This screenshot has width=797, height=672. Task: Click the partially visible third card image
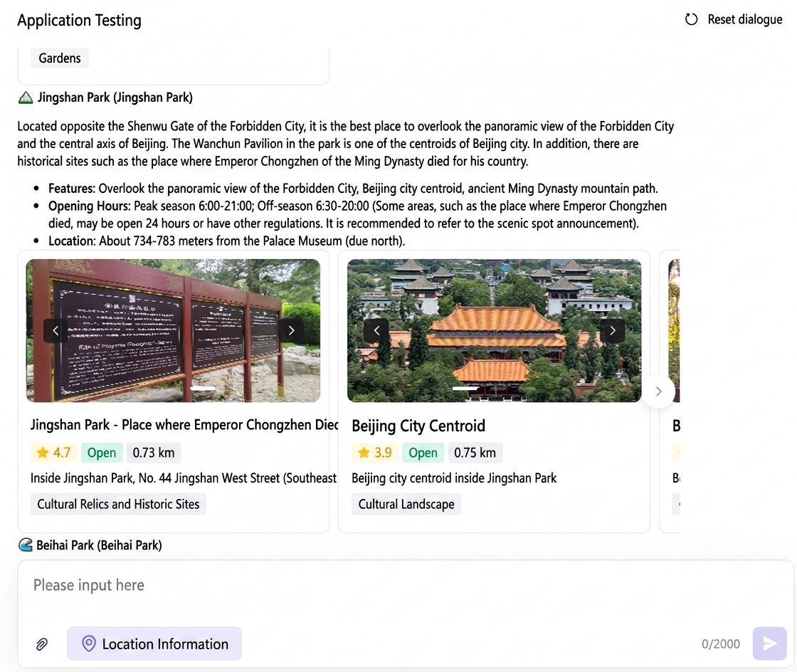click(x=674, y=330)
